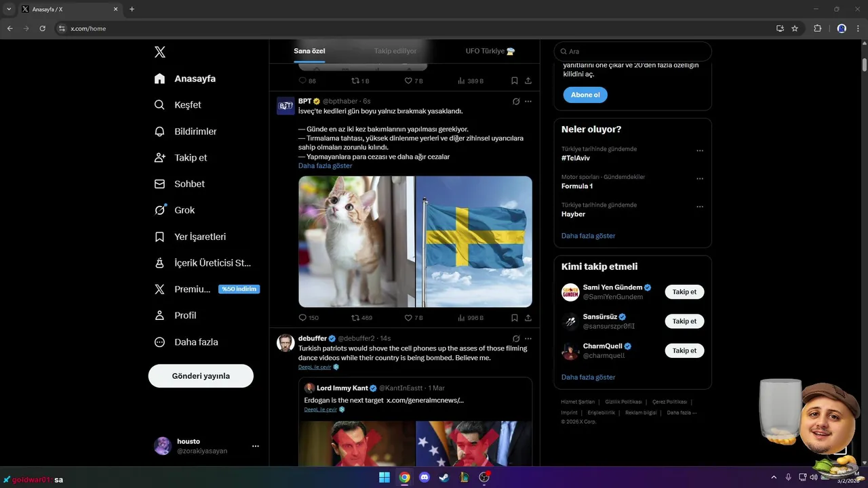This screenshot has height=488, width=868.
Task: Open more options for Hayber trend
Action: 700,207
